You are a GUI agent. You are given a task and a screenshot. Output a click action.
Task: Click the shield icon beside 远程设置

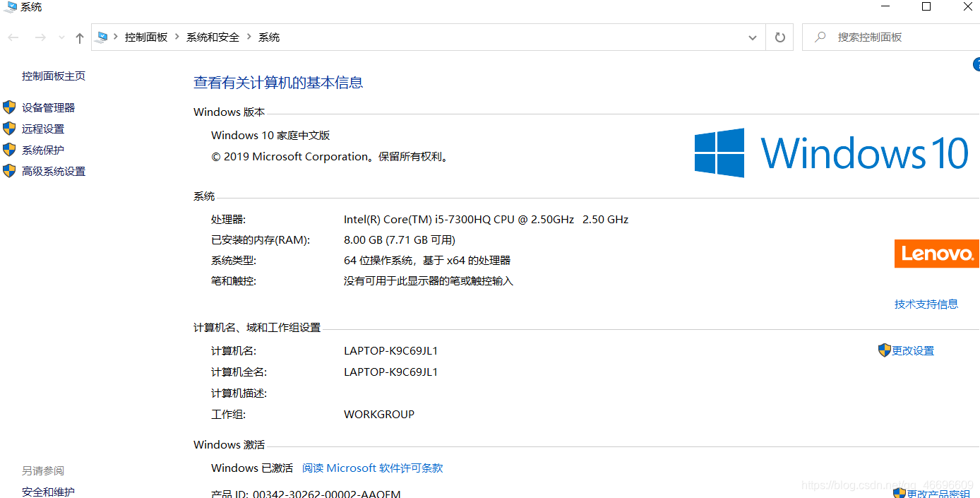tap(9, 129)
